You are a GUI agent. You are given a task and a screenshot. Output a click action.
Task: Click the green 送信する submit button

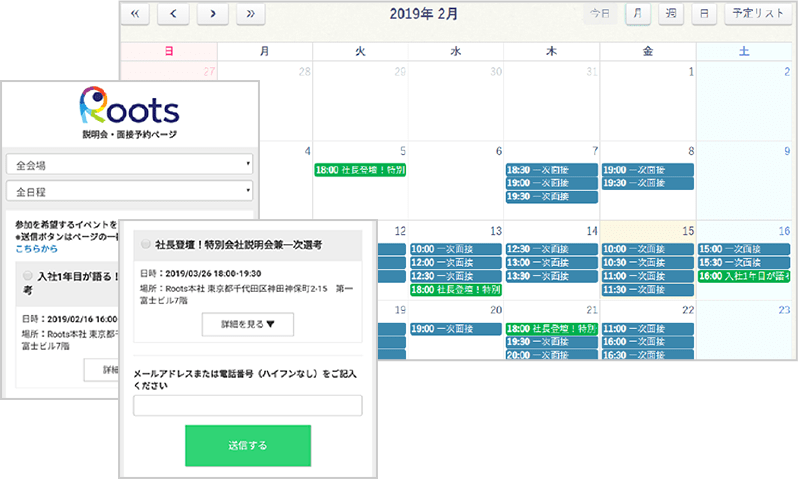coord(247,445)
